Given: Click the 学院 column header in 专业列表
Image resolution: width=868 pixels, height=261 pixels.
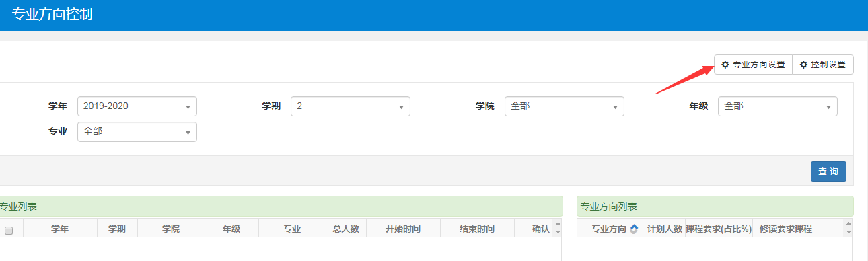Looking at the screenshot, I should (171, 229).
